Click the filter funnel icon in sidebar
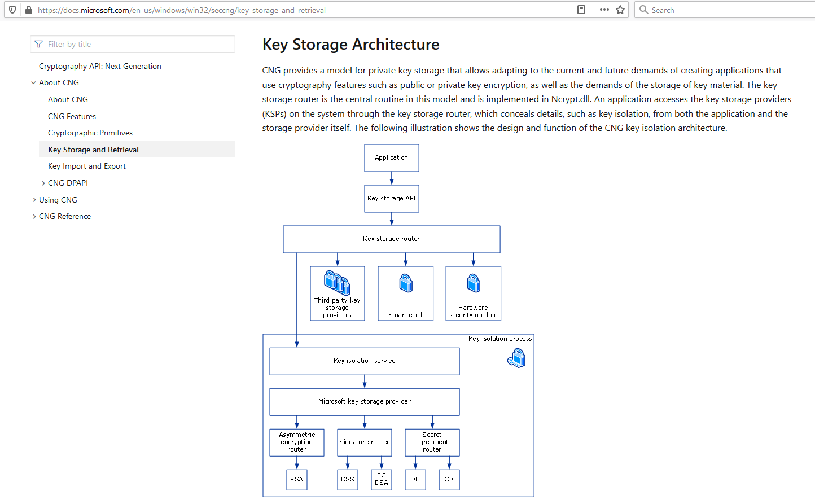 tap(38, 44)
